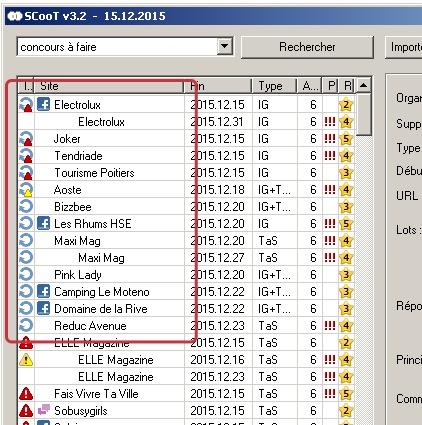Select the Bizzbee row name

(73, 207)
